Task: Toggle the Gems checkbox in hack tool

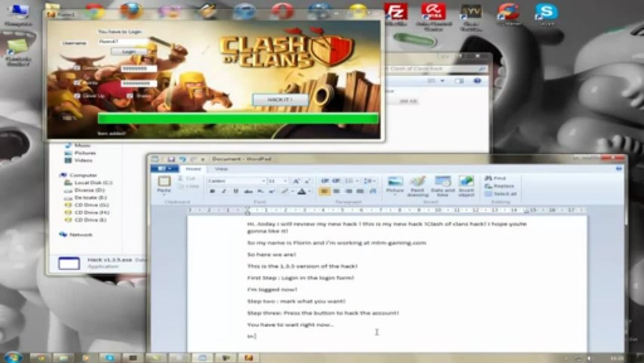Action: pyautogui.click(x=77, y=68)
